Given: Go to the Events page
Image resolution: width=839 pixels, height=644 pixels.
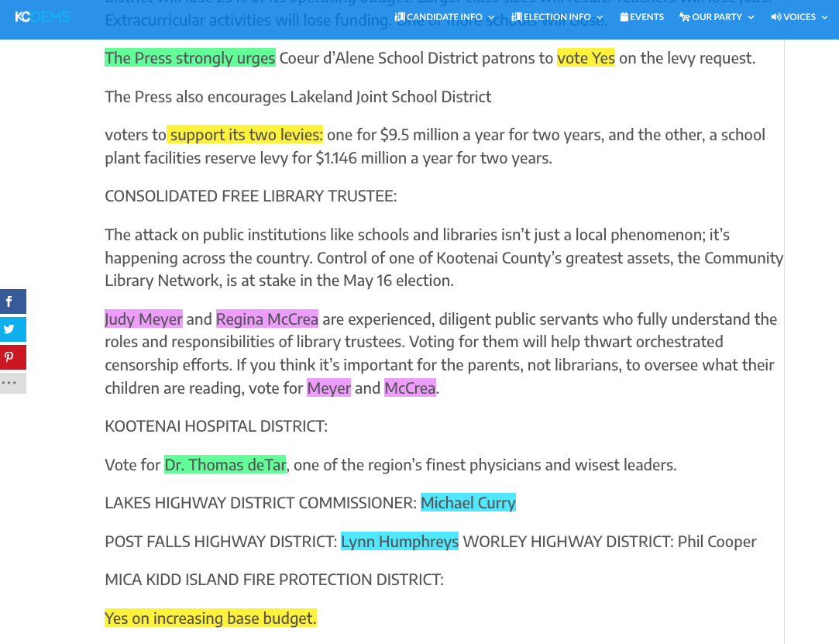Looking at the screenshot, I should tap(642, 17).
